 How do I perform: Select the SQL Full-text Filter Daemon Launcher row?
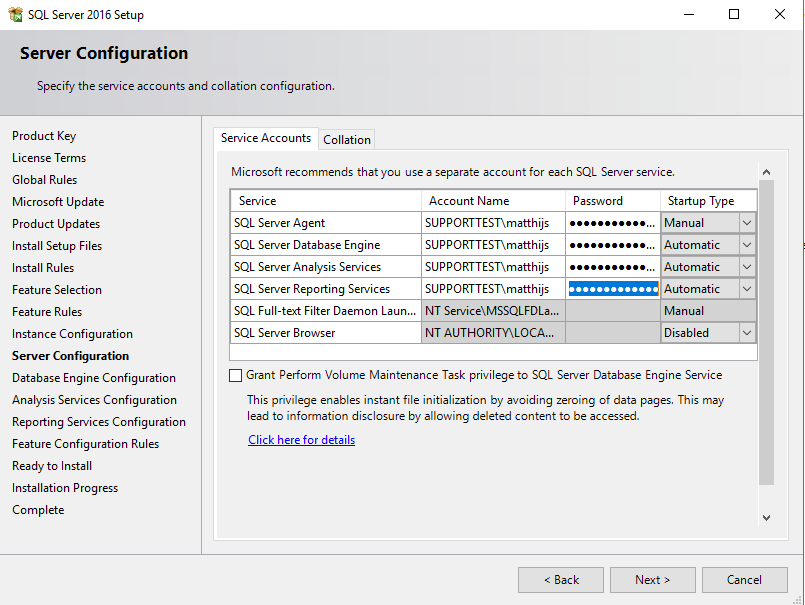click(x=493, y=311)
